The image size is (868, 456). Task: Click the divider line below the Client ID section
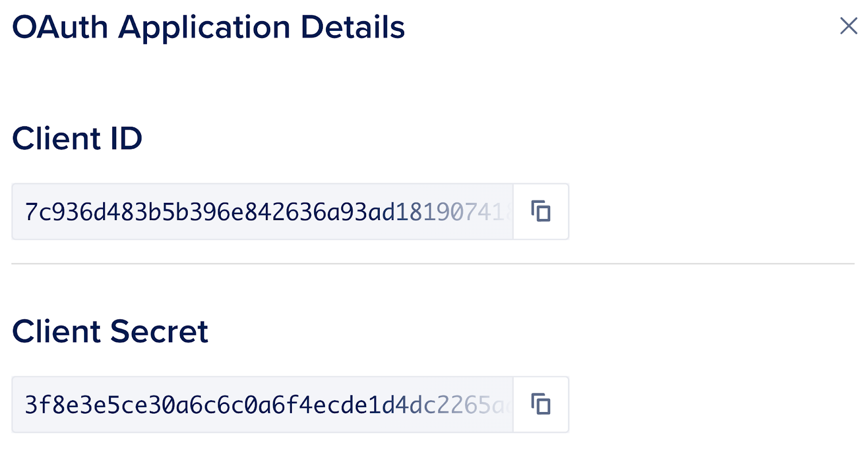(434, 264)
